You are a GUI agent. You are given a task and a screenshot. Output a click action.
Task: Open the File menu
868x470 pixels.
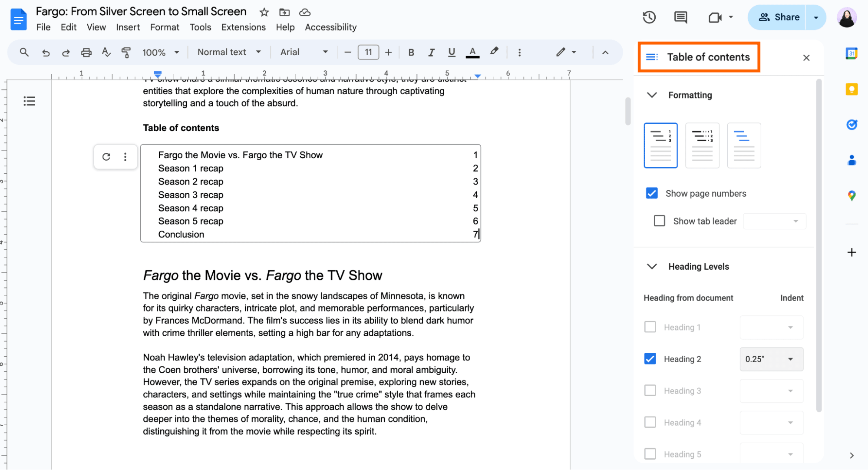[43, 27]
